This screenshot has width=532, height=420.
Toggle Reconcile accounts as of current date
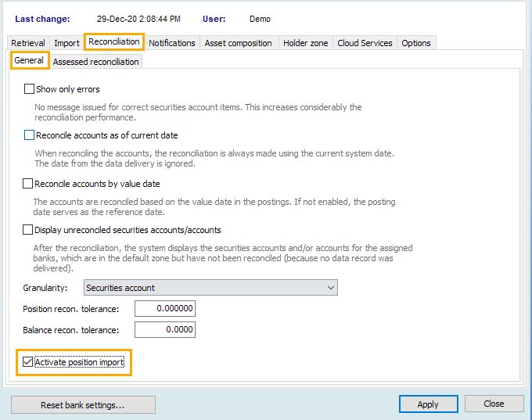click(30, 135)
